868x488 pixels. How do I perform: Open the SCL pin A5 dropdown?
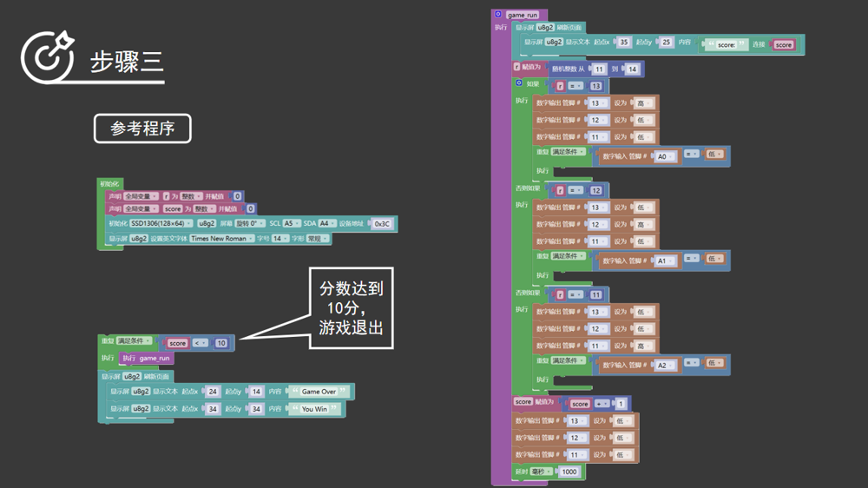(x=291, y=224)
